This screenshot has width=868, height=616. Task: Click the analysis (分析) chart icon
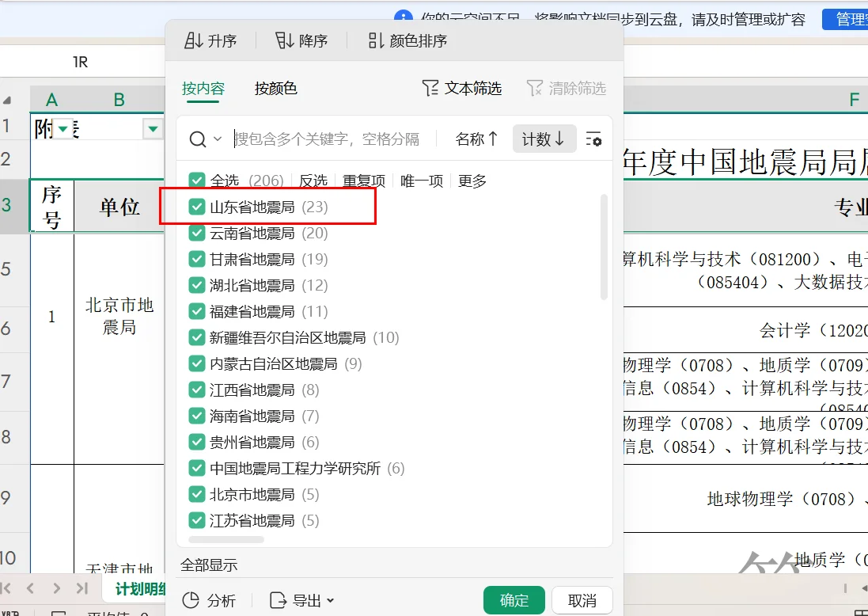pos(191,600)
